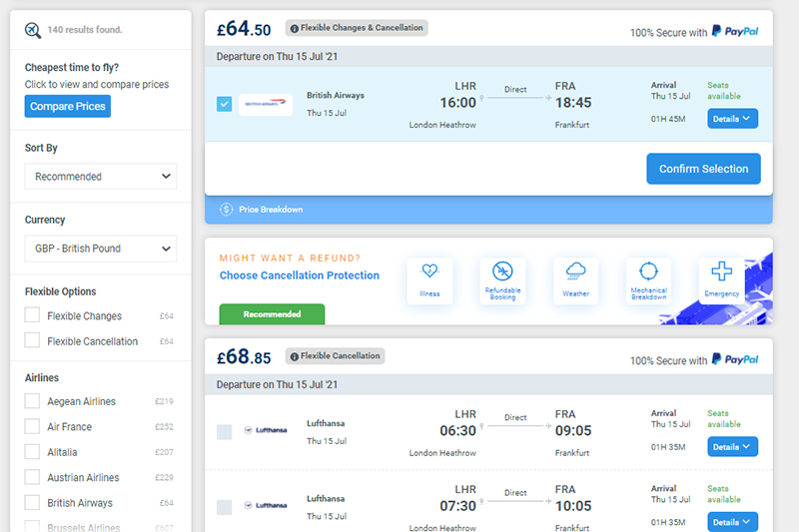Viewport: 799px width, 532px height.
Task: Click the British Airways logo thumbnail
Action: (x=266, y=105)
